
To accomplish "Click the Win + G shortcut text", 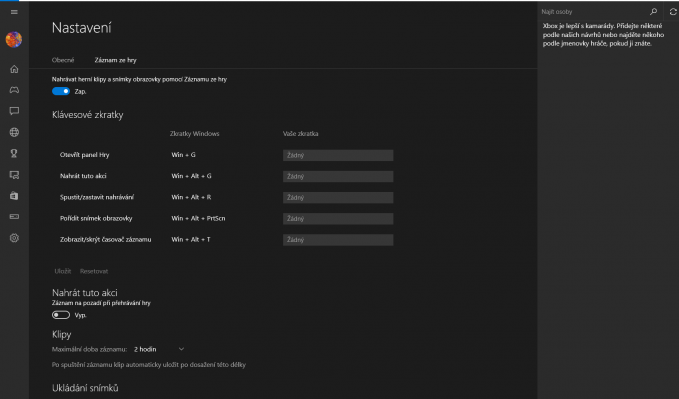I will [183, 155].
